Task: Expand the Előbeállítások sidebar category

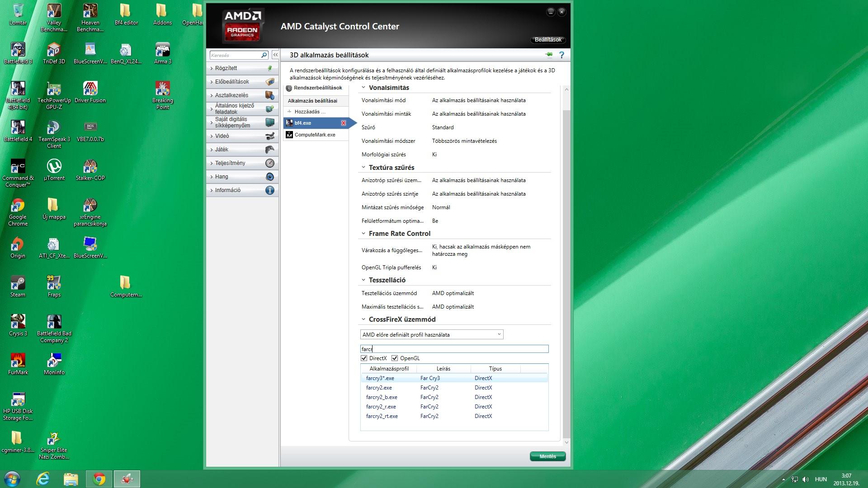Action: click(242, 82)
